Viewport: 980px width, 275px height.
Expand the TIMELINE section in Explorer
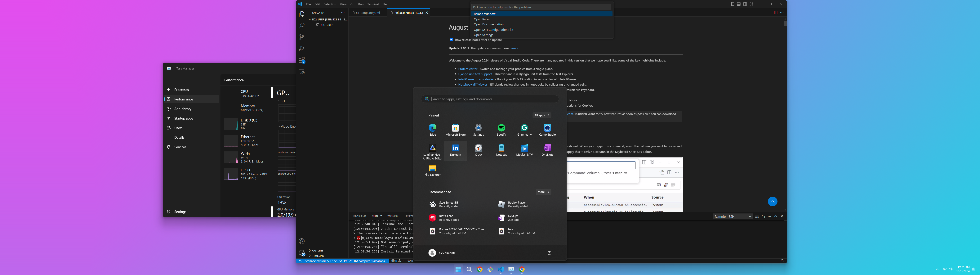318,256
